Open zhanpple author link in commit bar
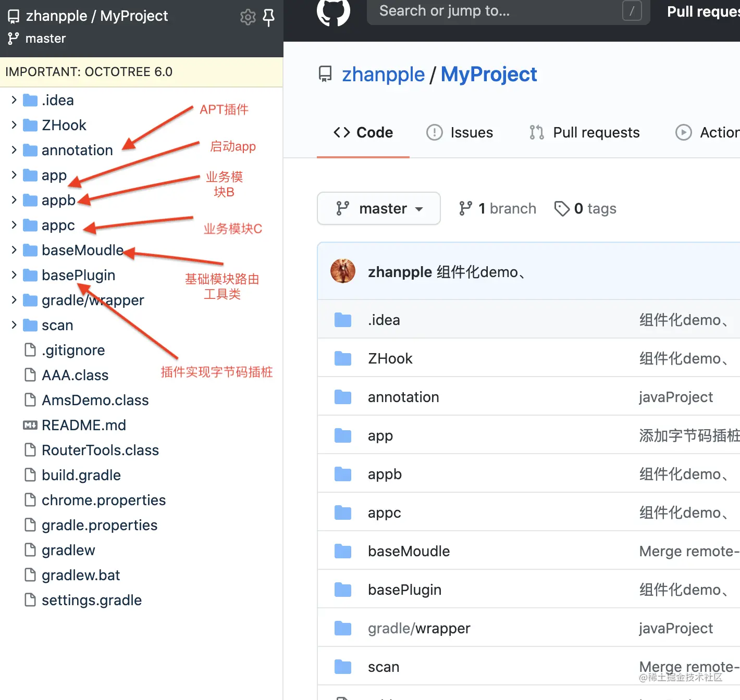This screenshot has height=700, width=740. point(400,272)
